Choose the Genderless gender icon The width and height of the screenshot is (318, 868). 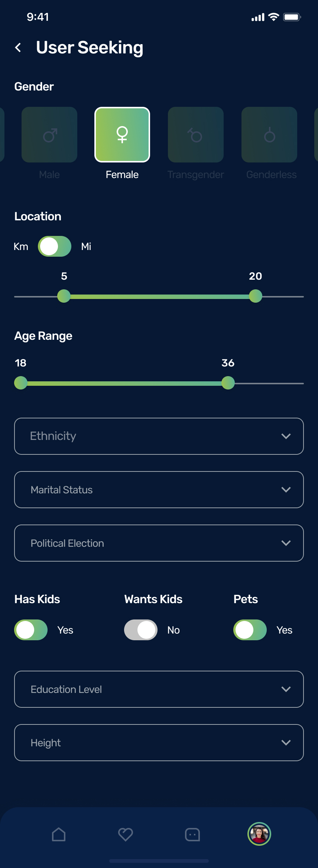269,135
